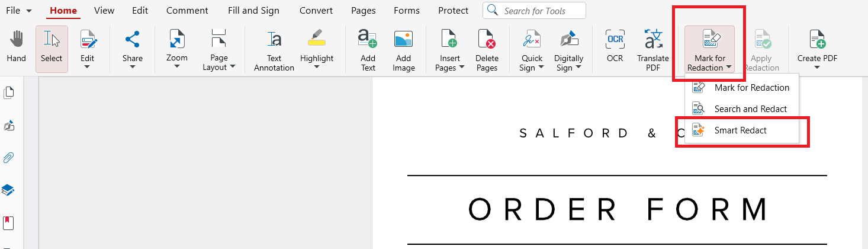868x249 pixels.
Task: Choose Smart Redact menu item
Action: tap(741, 130)
